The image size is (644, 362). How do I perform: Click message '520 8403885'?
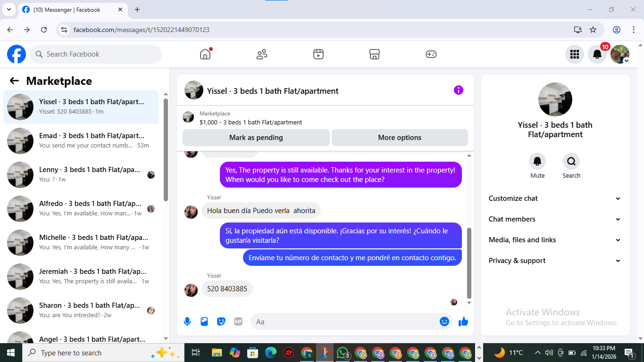[x=227, y=289]
